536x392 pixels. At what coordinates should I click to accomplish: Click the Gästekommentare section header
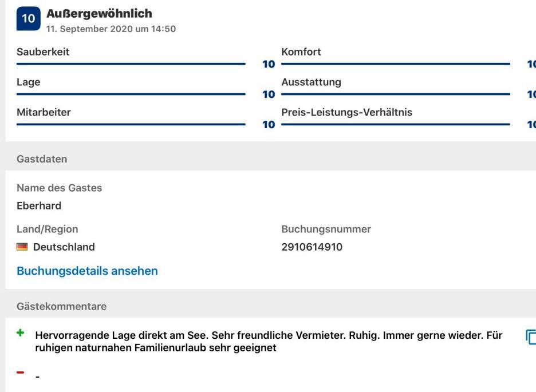coord(61,307)
